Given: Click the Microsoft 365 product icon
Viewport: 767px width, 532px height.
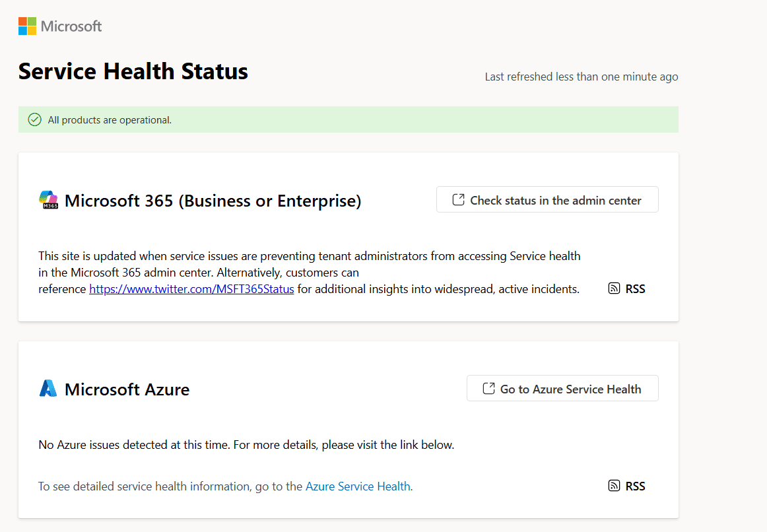Looking at the screenshot, I should [x=49, y=200].
